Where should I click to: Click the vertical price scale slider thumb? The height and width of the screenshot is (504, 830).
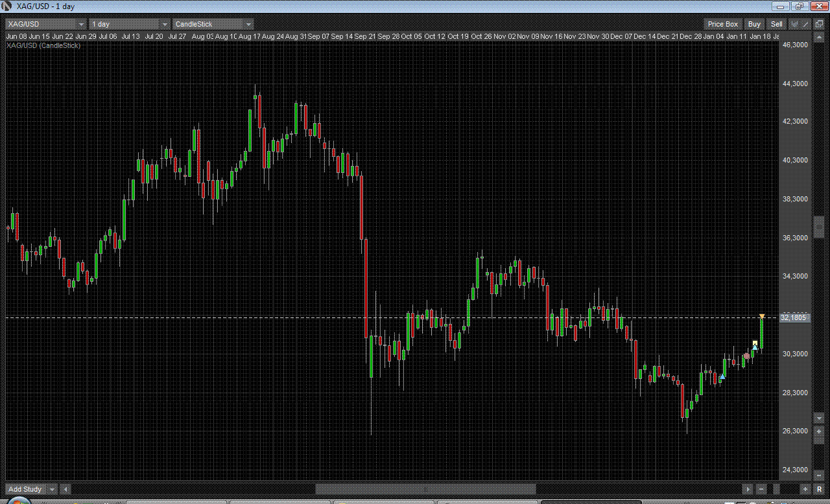[x=818, y=227]
